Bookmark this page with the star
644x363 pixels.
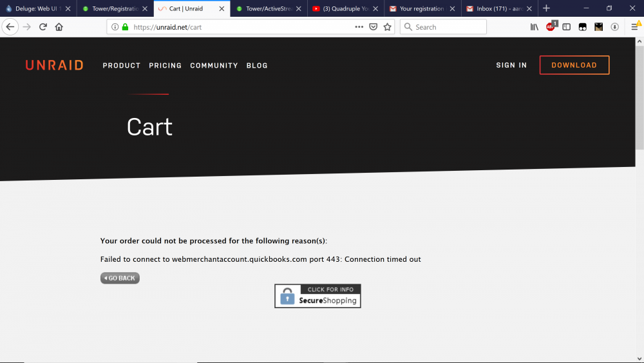[x=387, y=27]
